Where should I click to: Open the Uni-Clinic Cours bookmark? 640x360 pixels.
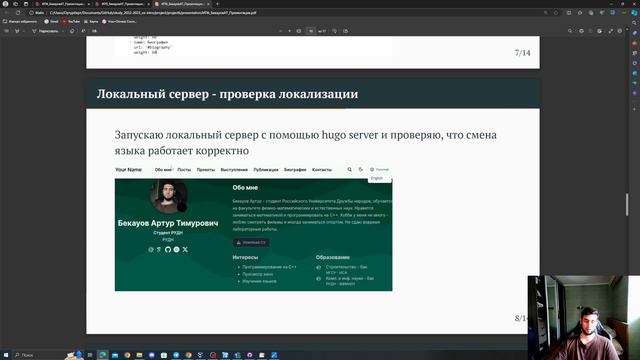coord(120,21)
